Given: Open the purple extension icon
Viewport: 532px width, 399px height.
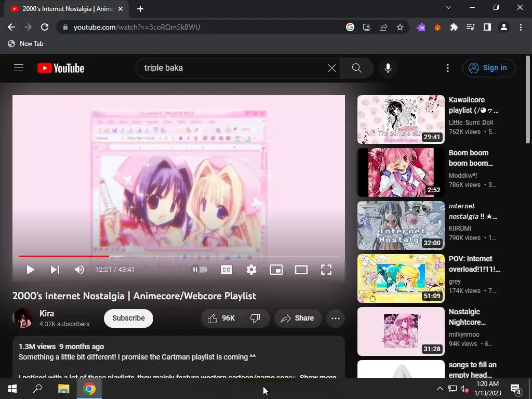Looking at the screenshot, I should [x=421, y=27].
